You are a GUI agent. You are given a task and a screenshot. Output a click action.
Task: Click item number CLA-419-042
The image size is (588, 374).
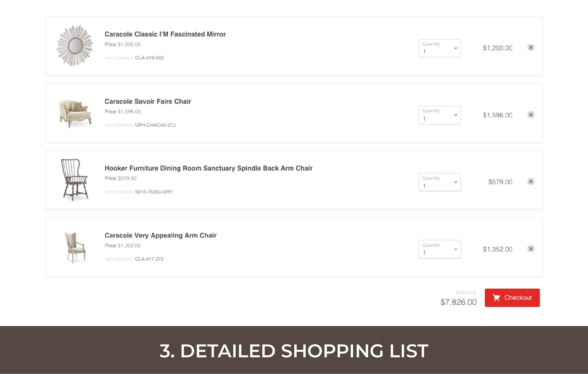149,58
